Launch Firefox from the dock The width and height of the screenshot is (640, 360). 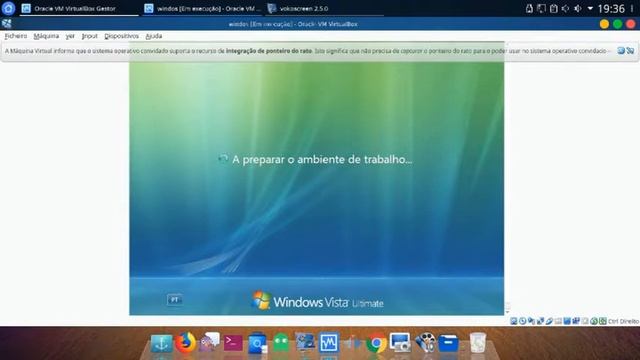click(x=186, y=342)
